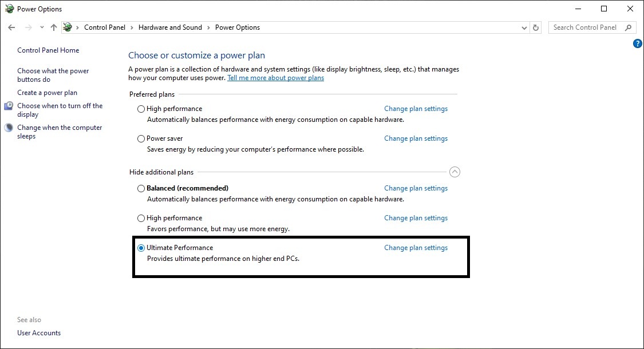Select the Balanced (recommended) plan
This screenshot has width=644, height=349.
[x=141, y=188]
